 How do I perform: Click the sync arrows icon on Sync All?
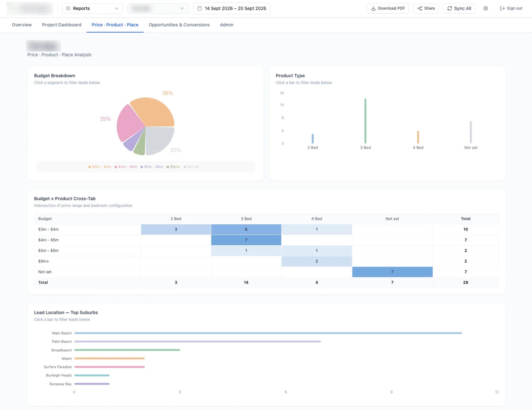450,8
